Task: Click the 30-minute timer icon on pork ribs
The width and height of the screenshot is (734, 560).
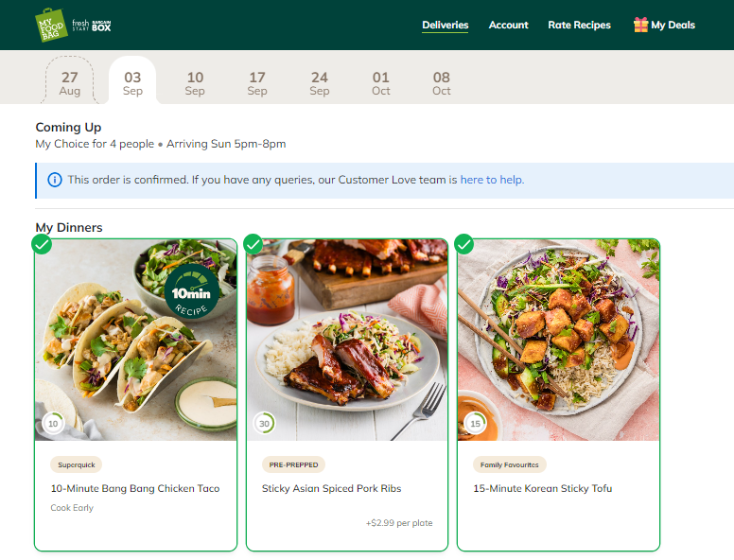Action: [x=265, y=424]
